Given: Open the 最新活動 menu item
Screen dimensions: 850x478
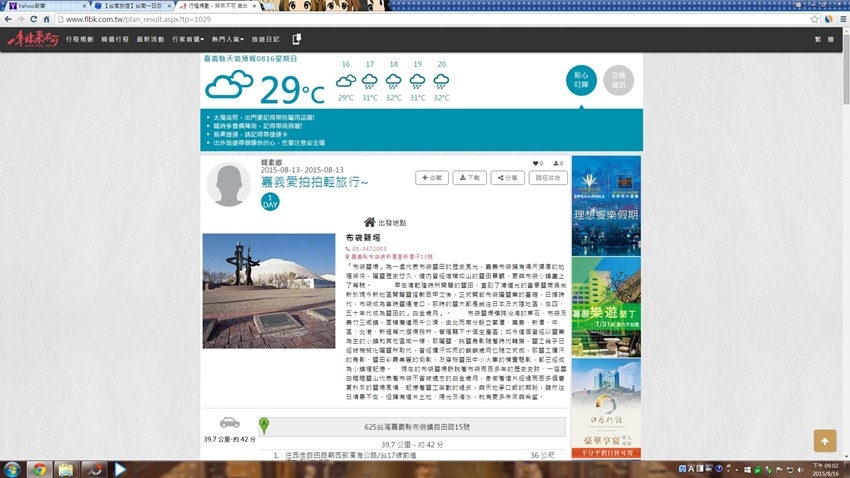Looking at the screenshot, I should tap(150, 39).
